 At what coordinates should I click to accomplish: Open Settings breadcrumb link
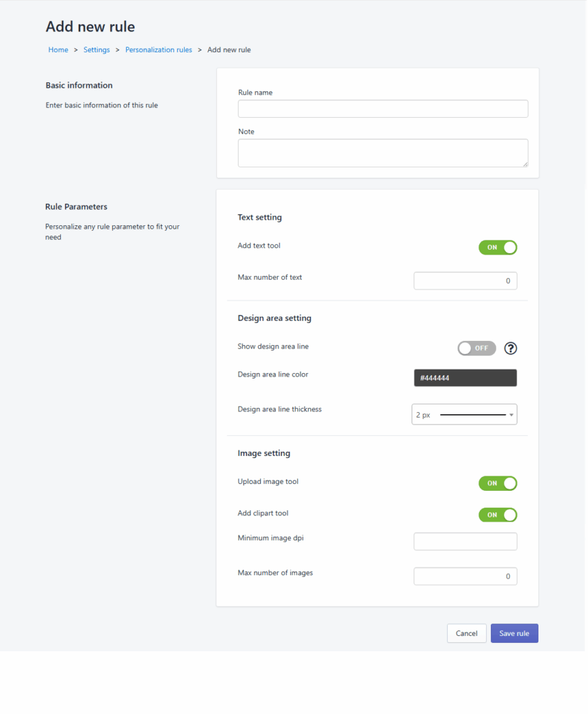(x=96, y=50)
